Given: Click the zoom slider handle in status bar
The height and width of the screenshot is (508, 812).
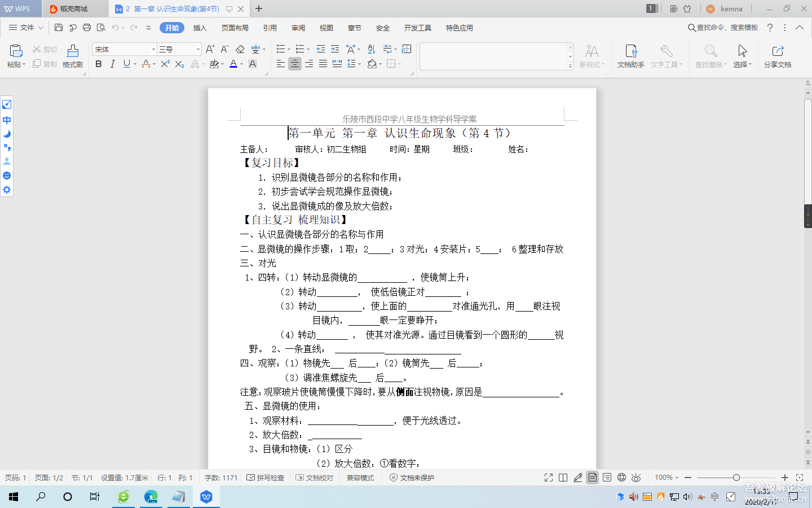Looking at the screenshot, I should [736, 478].
